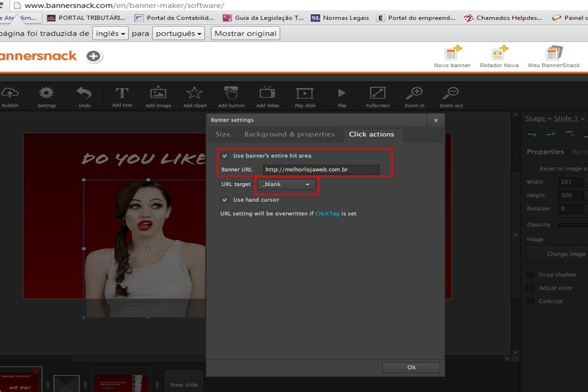
Task: Uncheck Use hand cursor option
Action: [x=225, y=200]
